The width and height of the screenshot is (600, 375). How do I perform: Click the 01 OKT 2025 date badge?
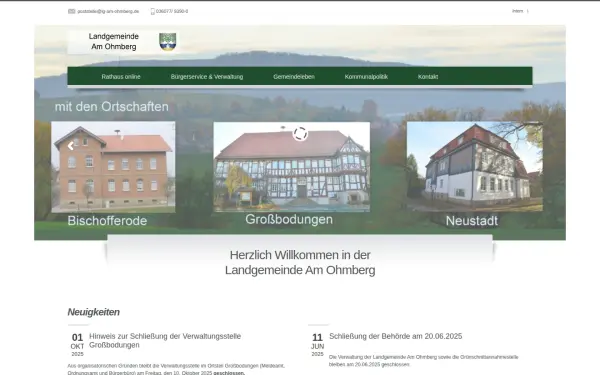(77, 345)
